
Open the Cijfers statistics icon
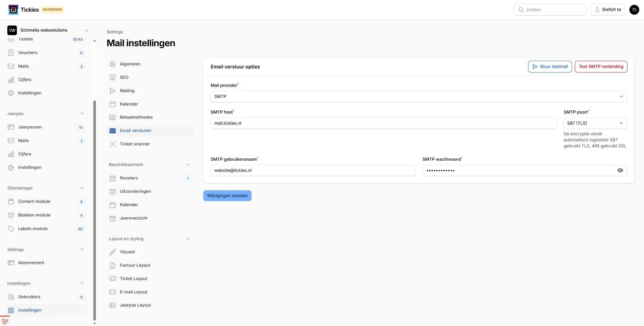point(11,79)
